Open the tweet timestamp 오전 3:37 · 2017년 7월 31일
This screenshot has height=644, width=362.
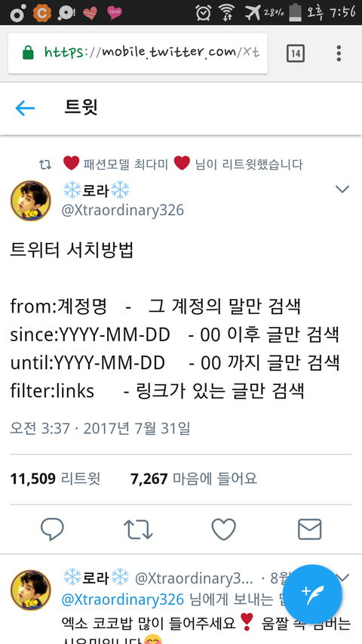[x=100, y=428]
